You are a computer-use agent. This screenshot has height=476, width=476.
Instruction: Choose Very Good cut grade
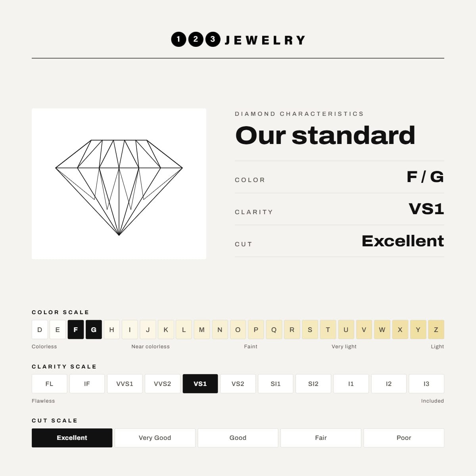[x=155, y=438]
